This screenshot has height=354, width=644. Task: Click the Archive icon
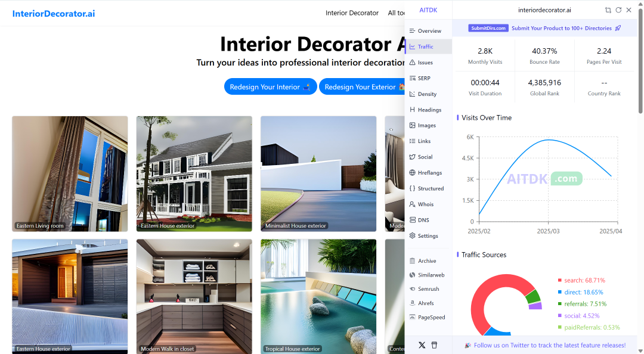click(413, 261)
